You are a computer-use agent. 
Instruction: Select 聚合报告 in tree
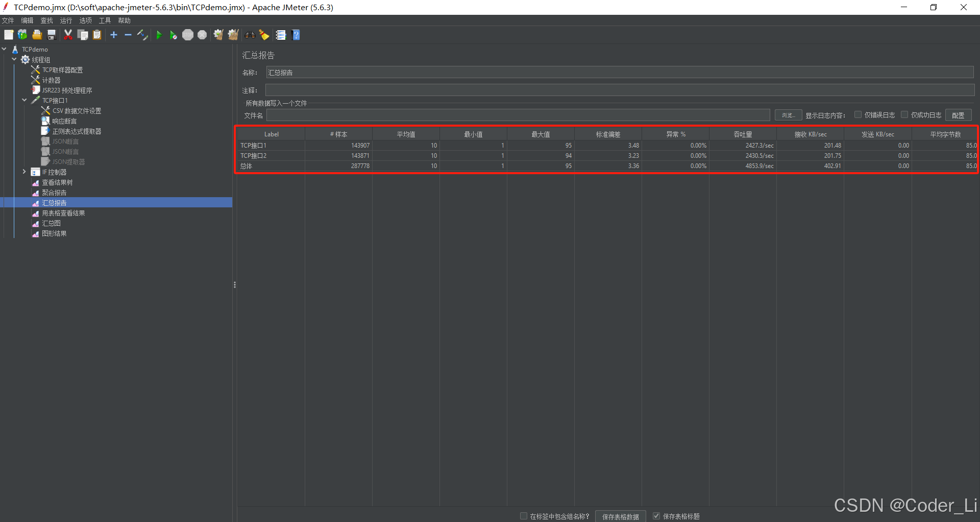(x=54, y=193)
